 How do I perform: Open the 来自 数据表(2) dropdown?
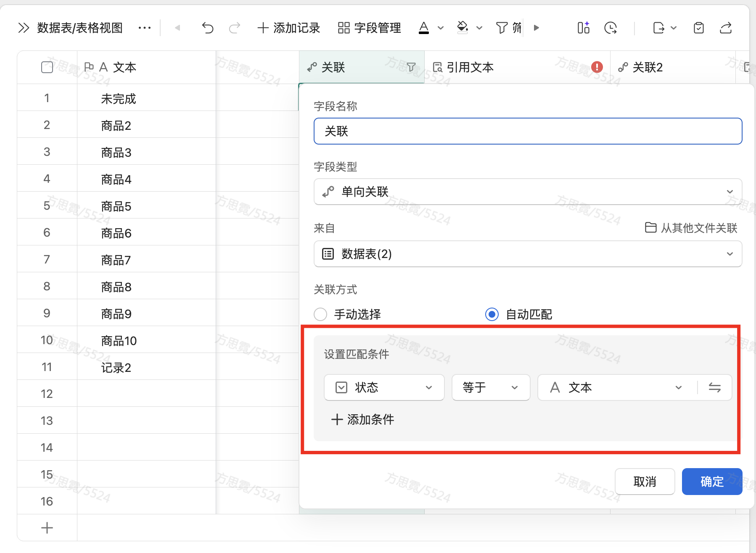(x=528, y=254)
